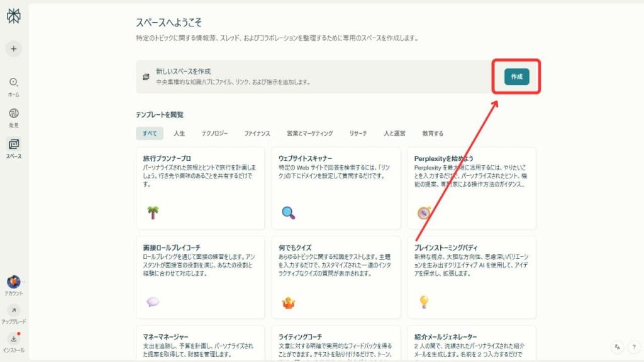644x362 pixels.
Task: Click the compass icon on Perplexityを始めよう
Action: (424, 212)
